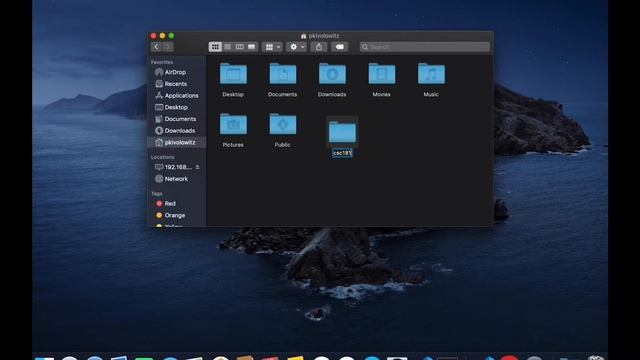Focus the Finder search field
The width and height of the screenshot is (640, 360).
pos(425,47)
